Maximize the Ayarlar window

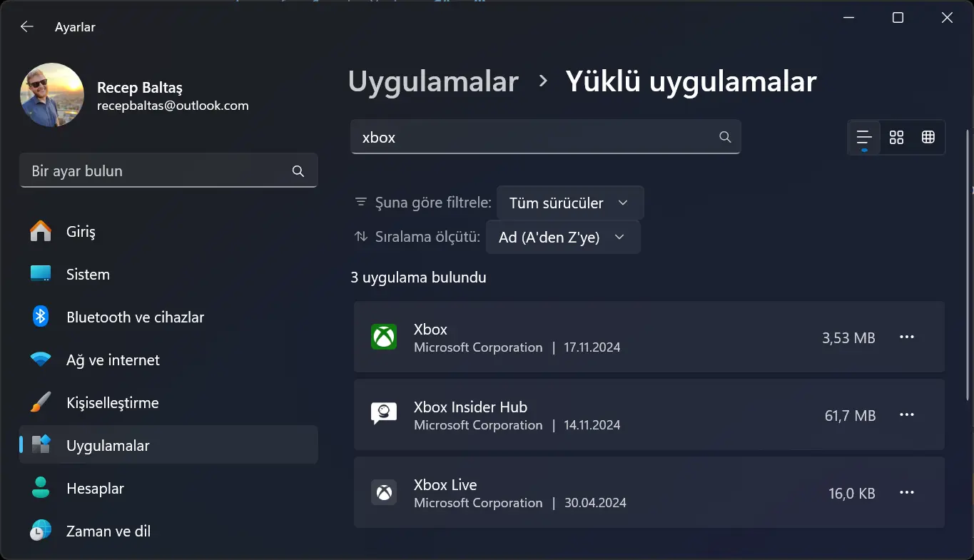(898, 19)
